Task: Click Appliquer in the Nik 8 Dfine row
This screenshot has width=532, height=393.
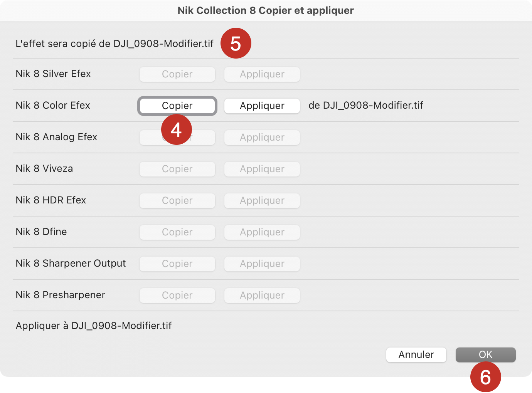Action: pos(262,232)
